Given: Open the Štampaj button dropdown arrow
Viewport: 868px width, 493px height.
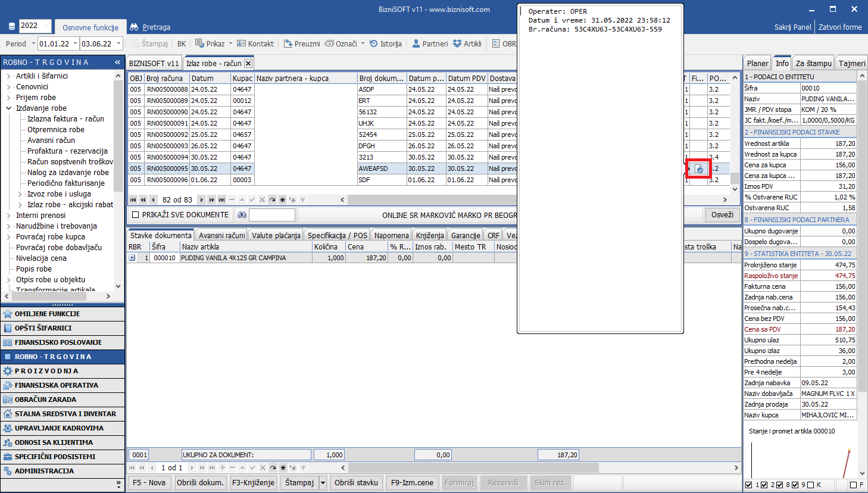Looking at the screenshot, I should point(323,483).
